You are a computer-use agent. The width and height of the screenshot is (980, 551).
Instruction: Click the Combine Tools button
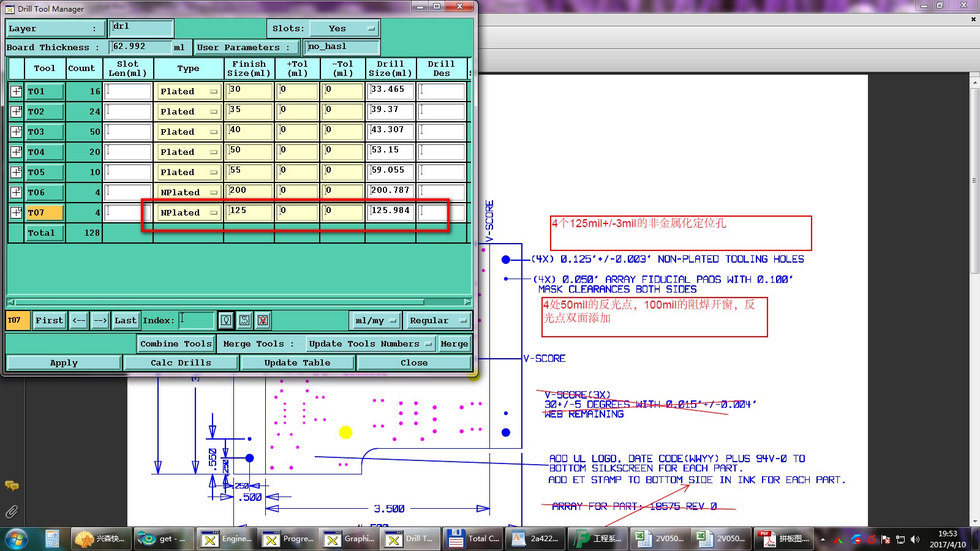(176, 343)
